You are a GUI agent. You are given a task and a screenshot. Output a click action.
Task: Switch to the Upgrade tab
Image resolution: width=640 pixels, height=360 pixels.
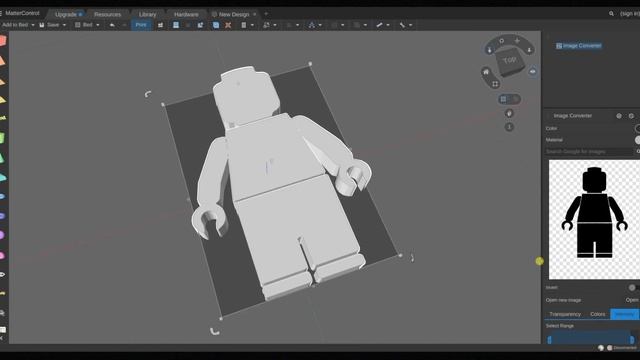click(x=65, y=14)
